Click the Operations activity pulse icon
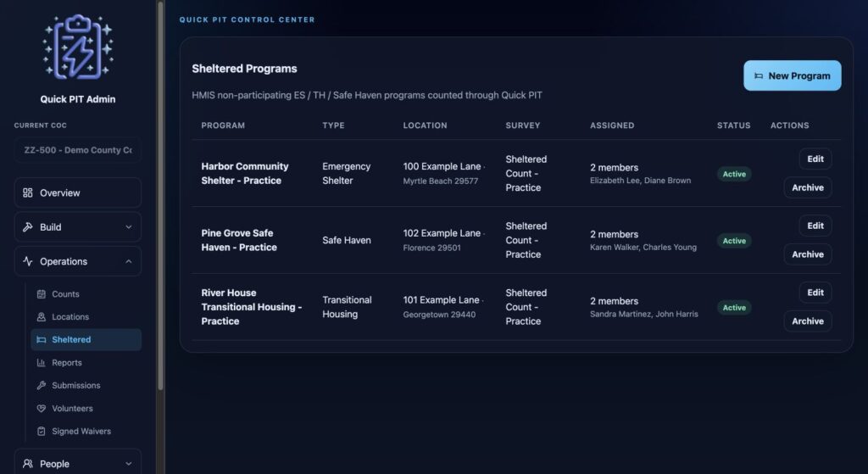 [28, 261]
